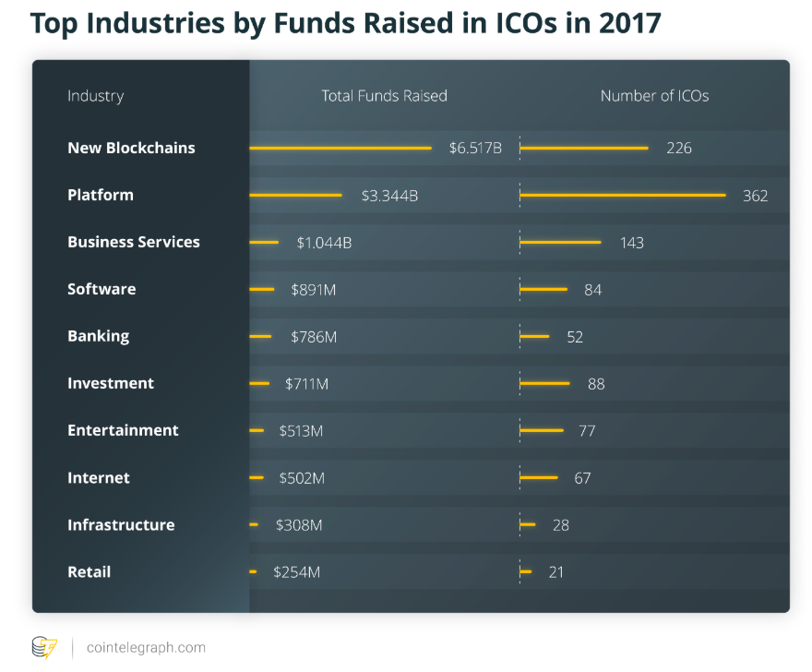Click the Retail industry label
812x672 pixels.
89,571
